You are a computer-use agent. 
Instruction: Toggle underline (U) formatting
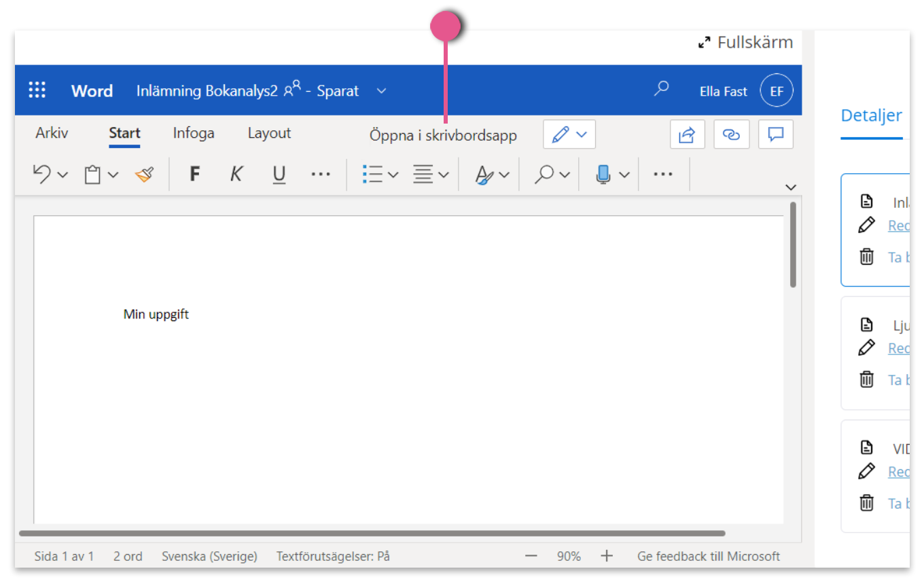[x=279, y=174]
